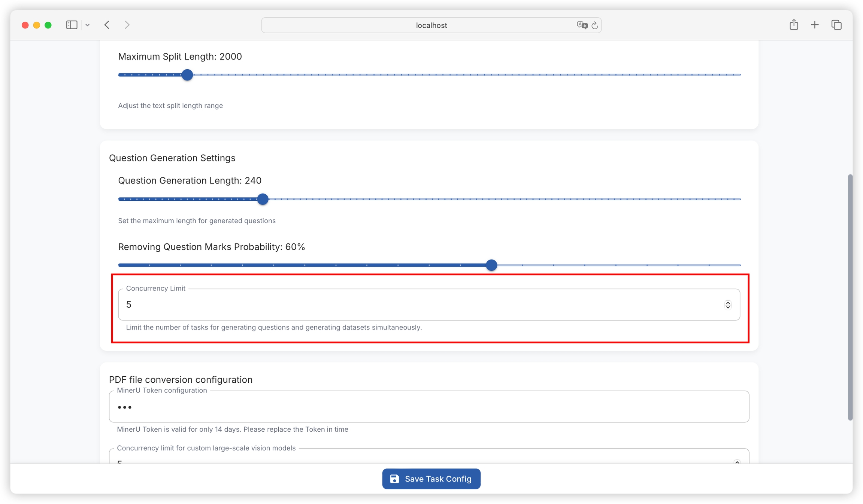863x504 pixels.
Task: Open the Share icon menu
Action: (794, 25)
